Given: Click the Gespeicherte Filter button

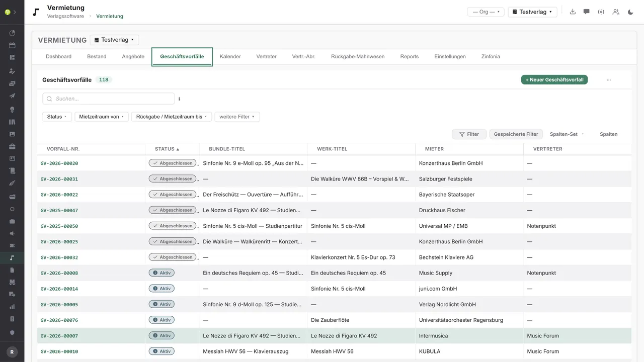Looking at the screenshot, I should [x=516, y=134].
